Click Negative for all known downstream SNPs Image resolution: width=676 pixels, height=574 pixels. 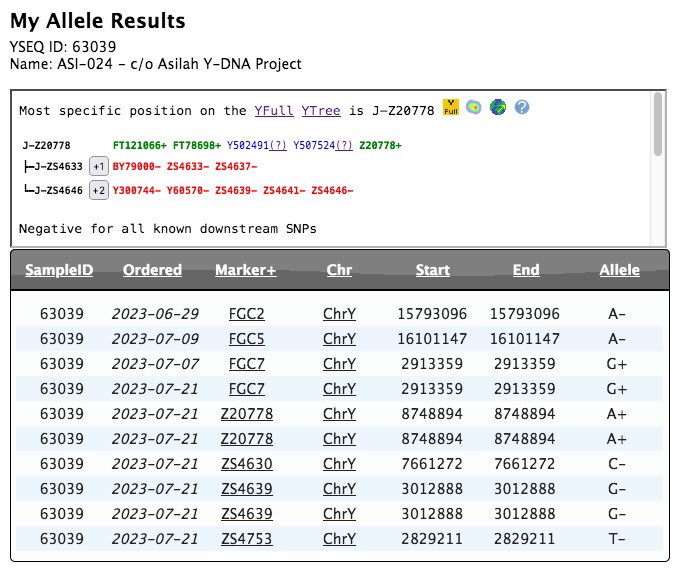click(168, 229)
